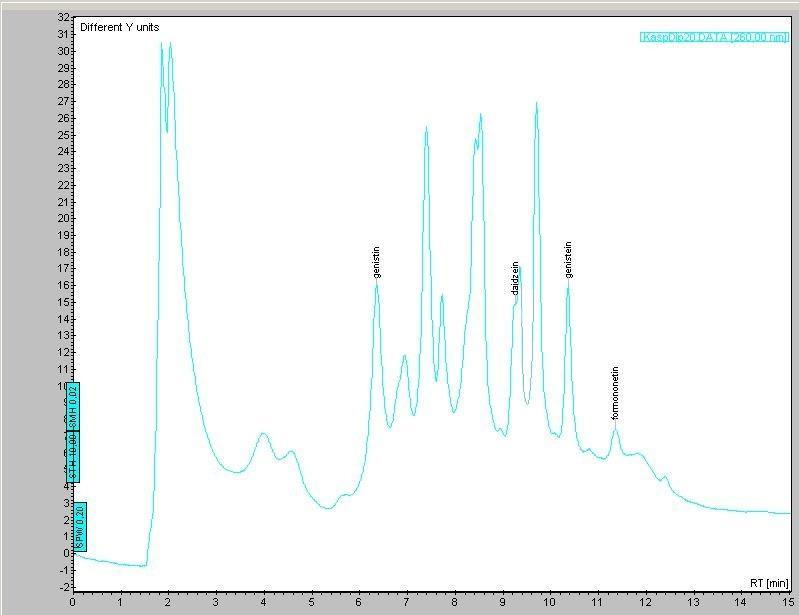
Task: Click the RT [min] axis label
Action: point(769,583)
